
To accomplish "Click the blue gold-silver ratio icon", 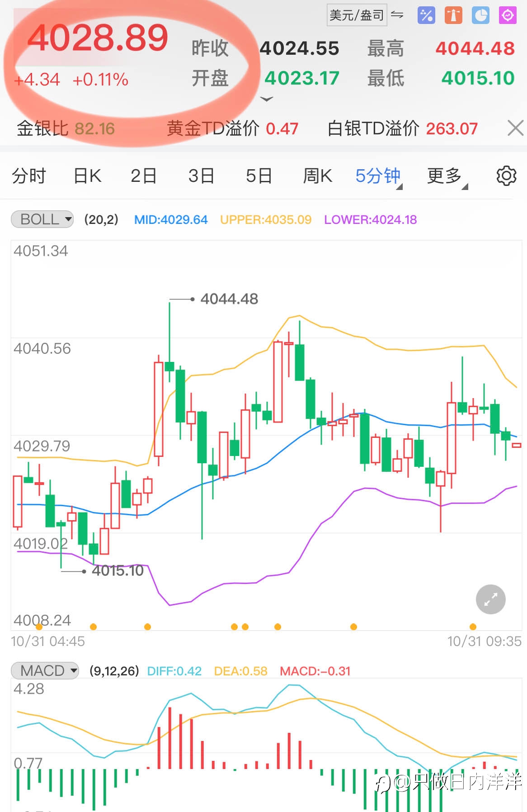I will pyautogui.click(x=426, y=15).
